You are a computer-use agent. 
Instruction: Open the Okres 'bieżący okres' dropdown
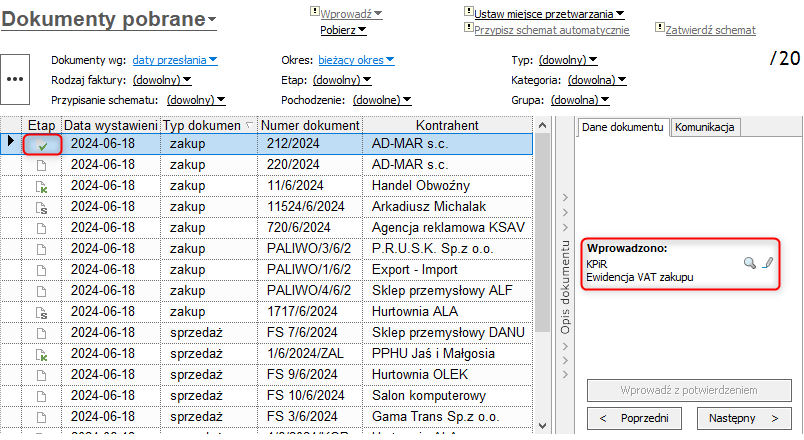click(356, 60)
